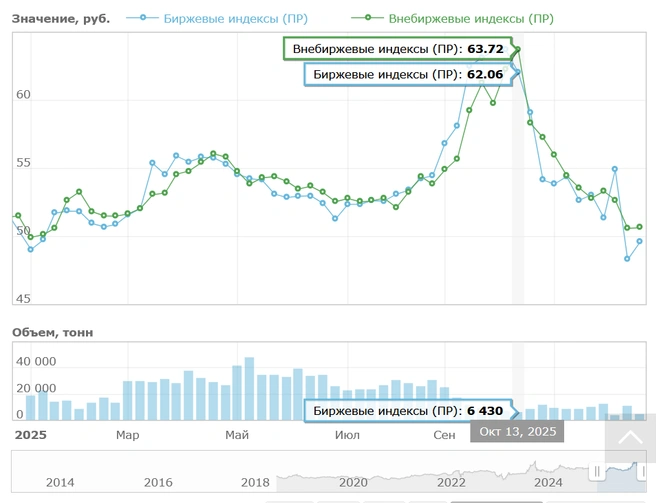The image size is (656, 503).
Task: Click the highlighted range in the navigator
Action: [x=621, y=472]
